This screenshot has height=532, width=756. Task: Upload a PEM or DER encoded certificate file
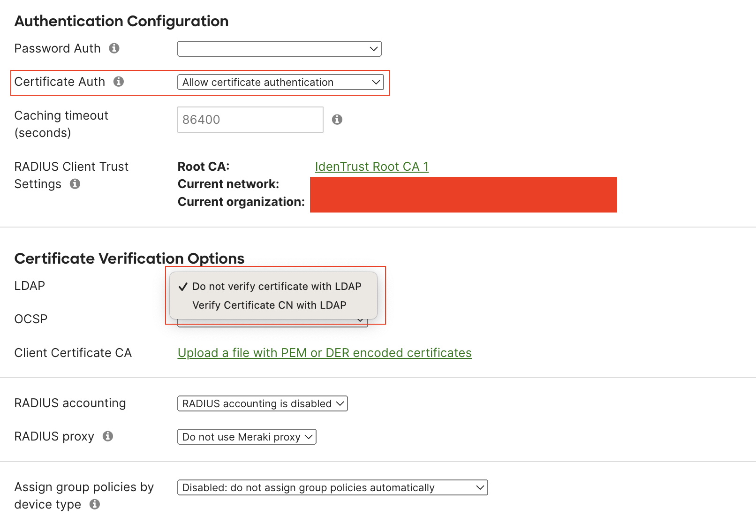click(x=325, y=353)
